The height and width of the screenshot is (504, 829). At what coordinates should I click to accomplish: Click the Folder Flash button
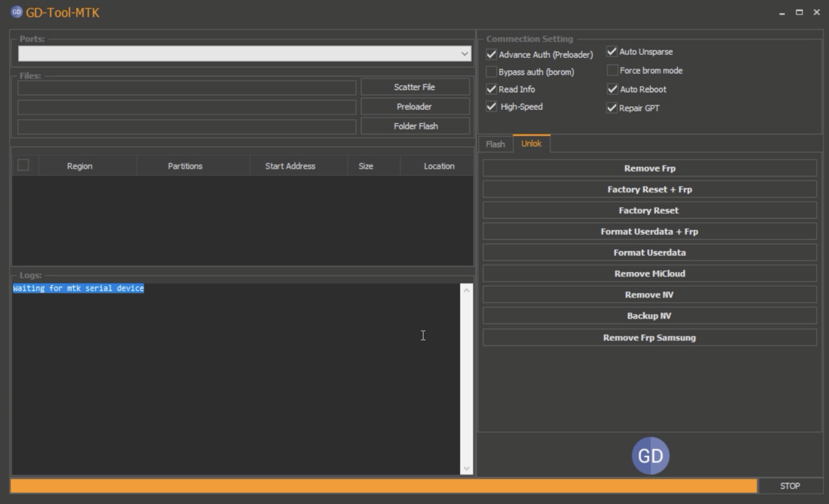coord(413,126)
